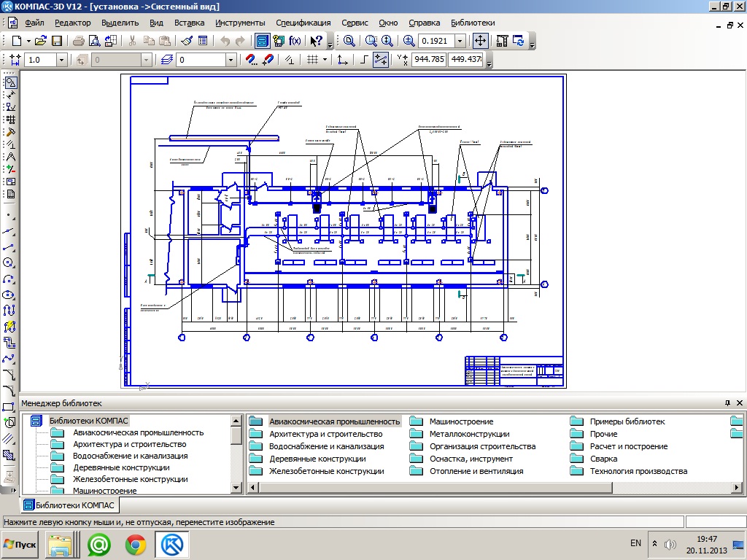Select Водоснабжение и канализация in tree
Image resolution: width=747 pixels, height=560 pixels.
(x=130, y=456)
